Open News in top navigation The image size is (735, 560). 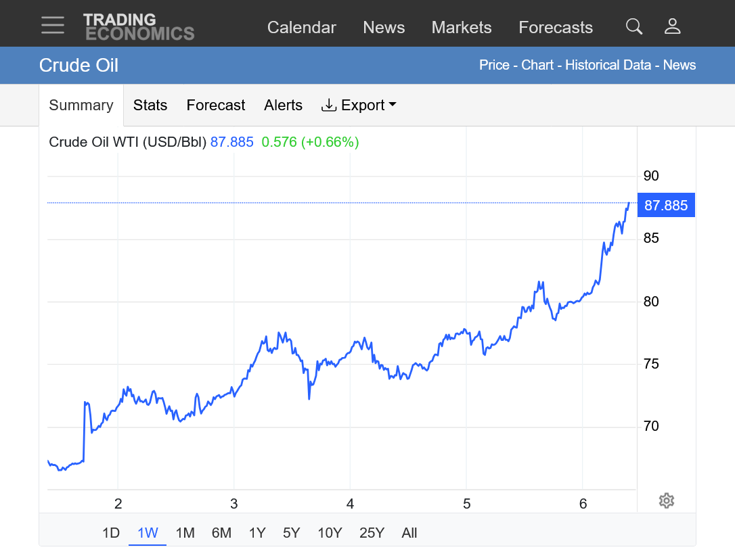(x=384, y=28)
